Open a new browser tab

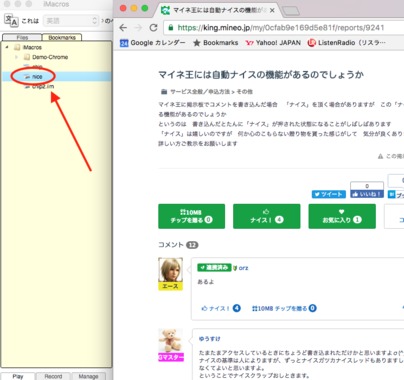point(291,11)
